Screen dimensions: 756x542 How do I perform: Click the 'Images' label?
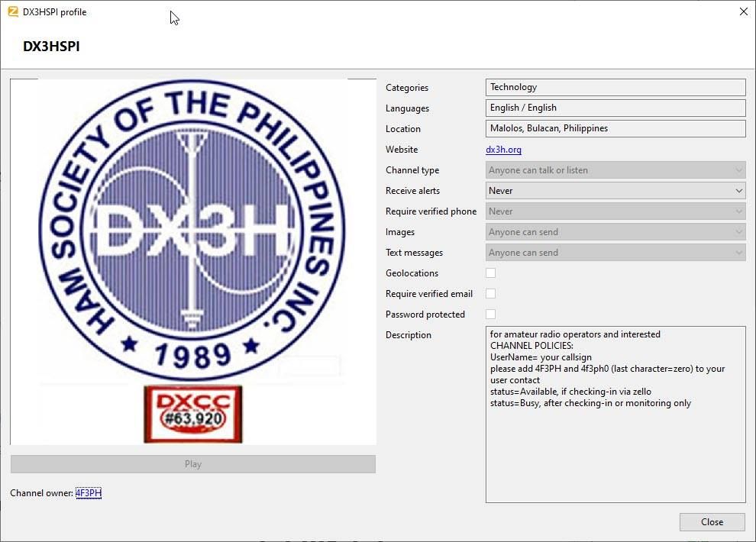400,232
